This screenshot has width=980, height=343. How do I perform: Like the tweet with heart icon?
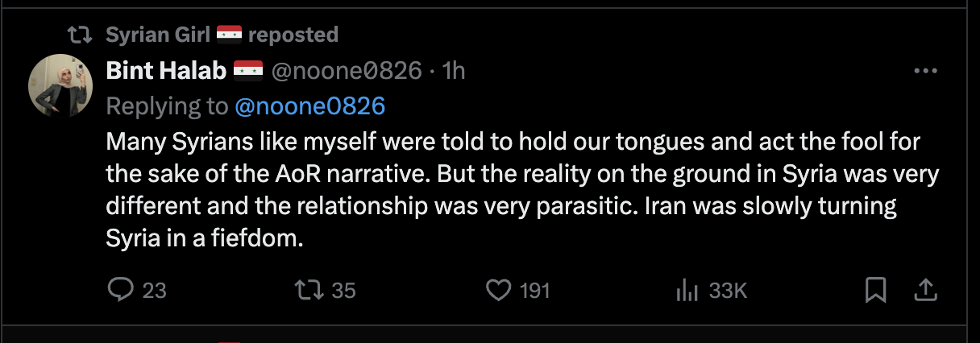tap(500, 290)
